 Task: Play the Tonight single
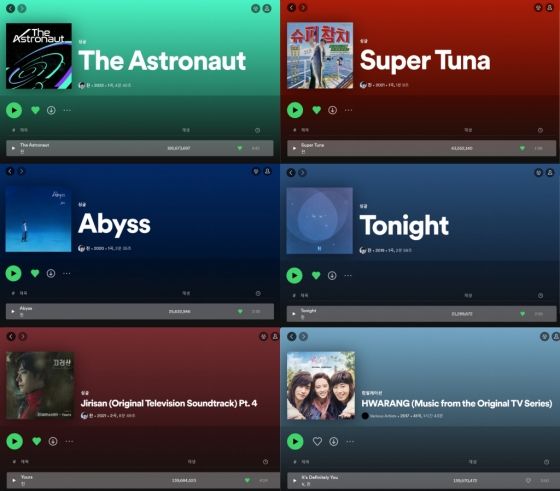(295, 275)
